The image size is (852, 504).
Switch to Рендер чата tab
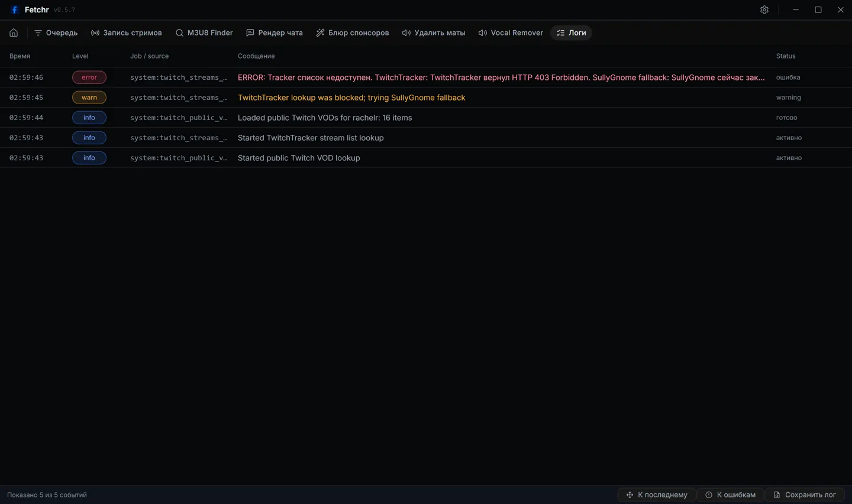(x=275, y=33)
